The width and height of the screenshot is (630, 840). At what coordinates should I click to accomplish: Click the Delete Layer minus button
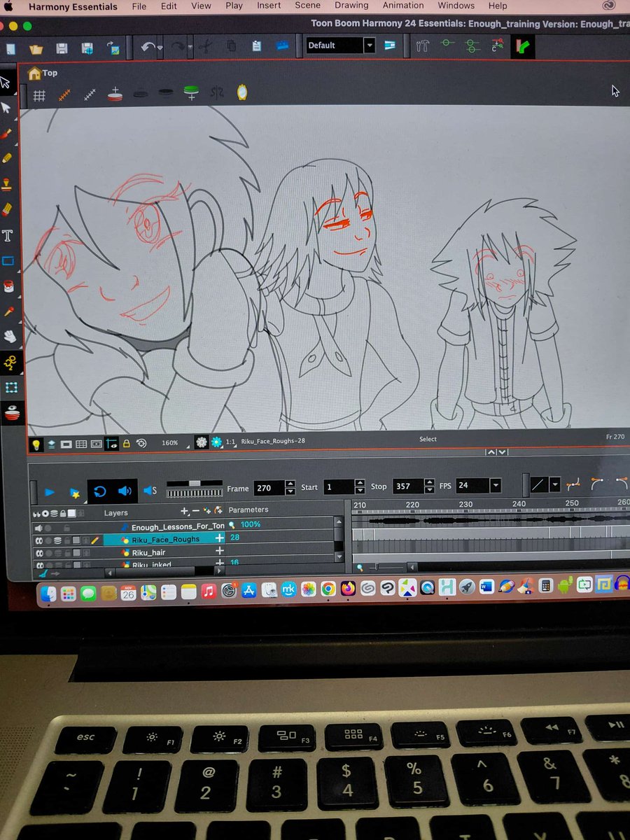point(195,512)
